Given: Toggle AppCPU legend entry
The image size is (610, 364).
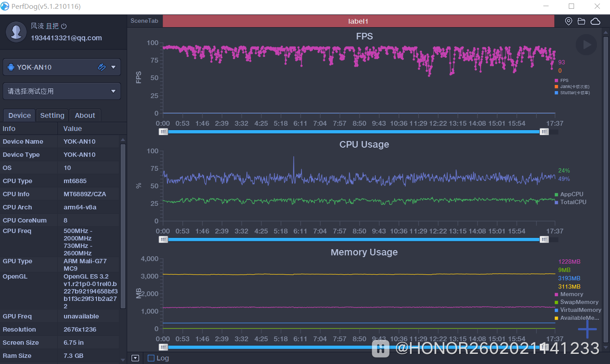Looking at the screenshot, I should [569, 194].
